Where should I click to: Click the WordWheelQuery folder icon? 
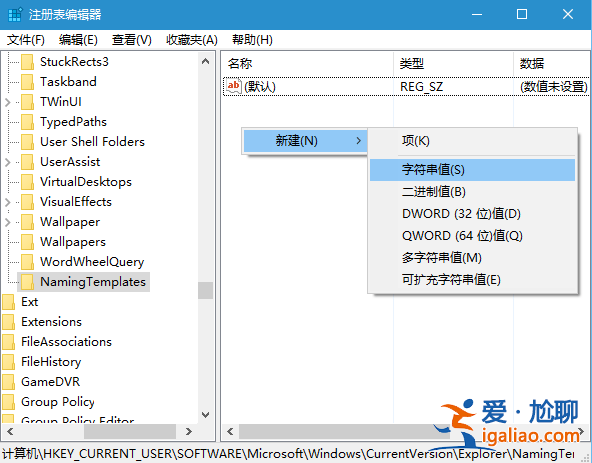28,262
